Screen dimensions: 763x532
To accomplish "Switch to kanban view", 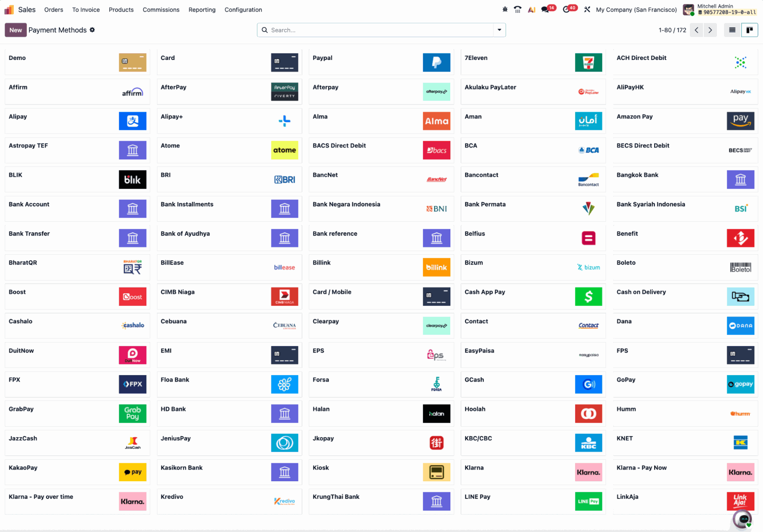I will 749,30.
